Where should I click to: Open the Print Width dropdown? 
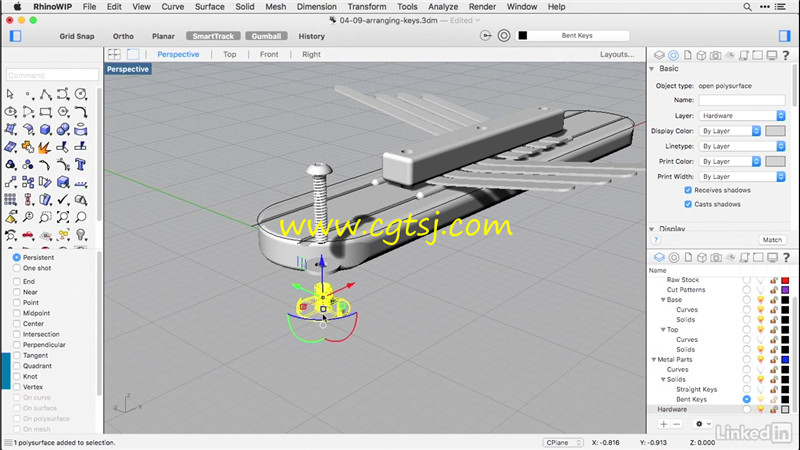click(x=742, y=177)
